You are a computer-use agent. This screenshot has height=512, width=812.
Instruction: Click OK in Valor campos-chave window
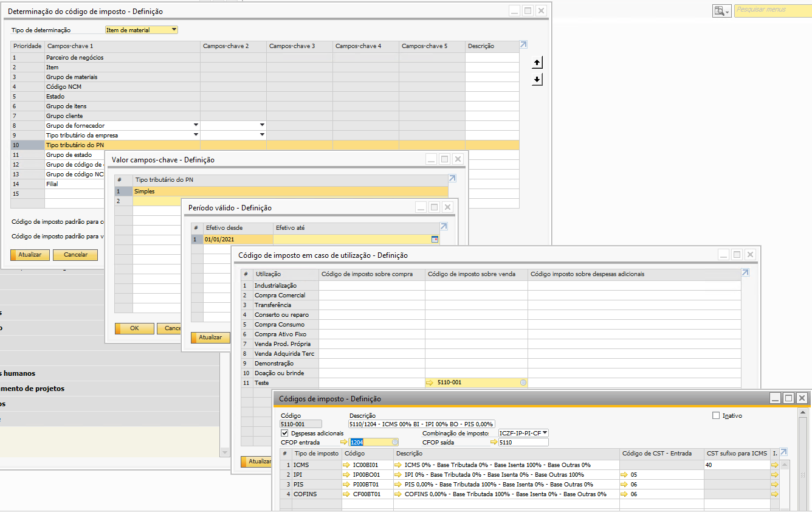coord(134,328)
